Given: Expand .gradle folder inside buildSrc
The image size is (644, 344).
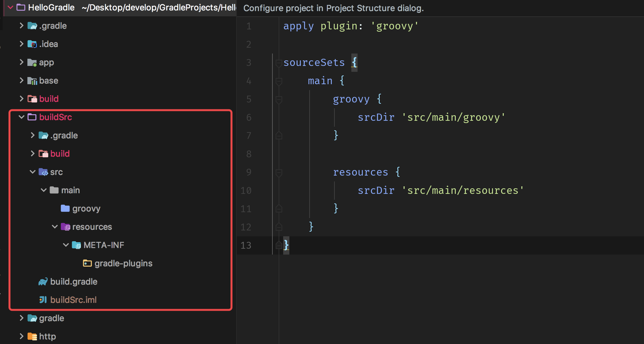Looking at the screenshot, I should pos(33,135).
